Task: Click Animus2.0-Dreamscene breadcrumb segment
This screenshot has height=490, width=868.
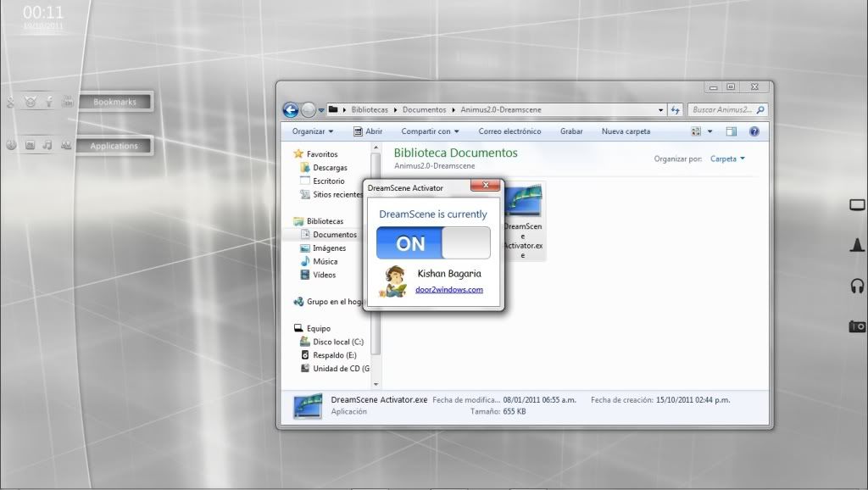Action: [x=501, y=109]
